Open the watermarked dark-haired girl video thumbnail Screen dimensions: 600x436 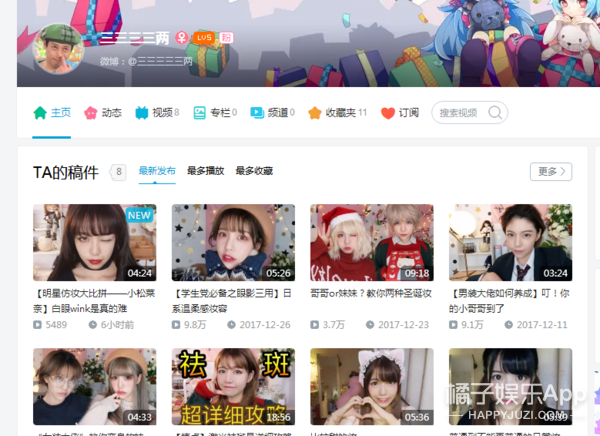510,387
